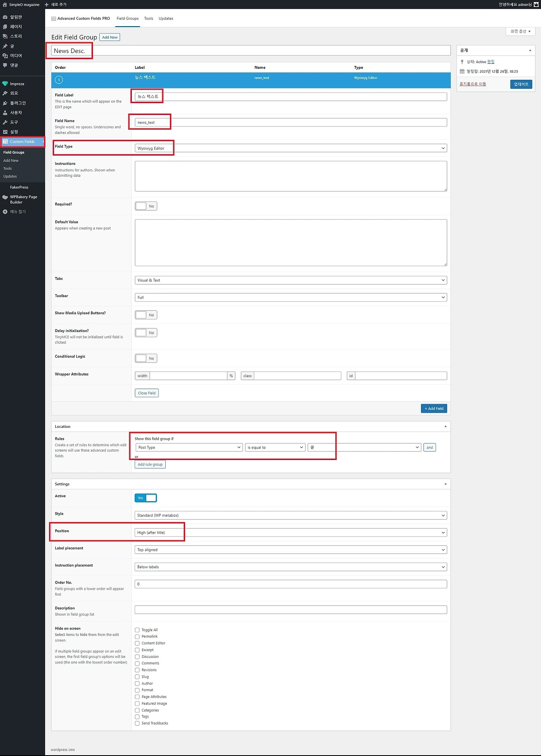The height and width of the screenshot is (756, 541).
Task: Toggle the Delay initialization switch
Action: click(146, 333)
